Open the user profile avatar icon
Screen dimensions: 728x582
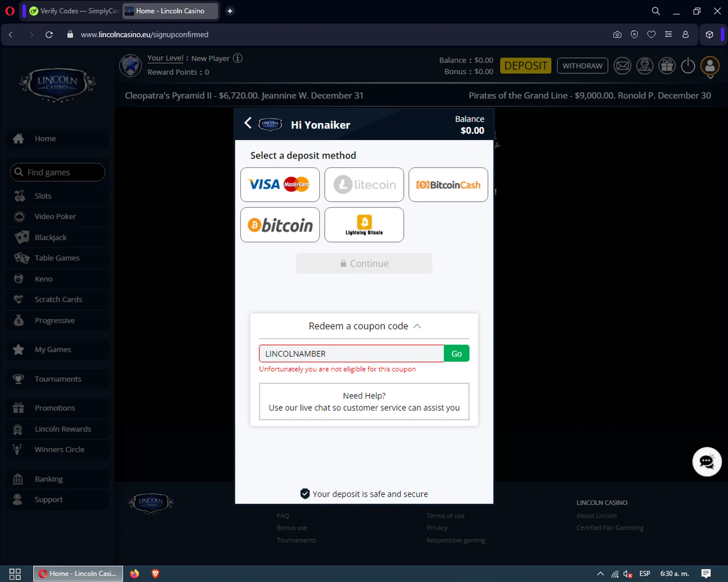[710, 66]
